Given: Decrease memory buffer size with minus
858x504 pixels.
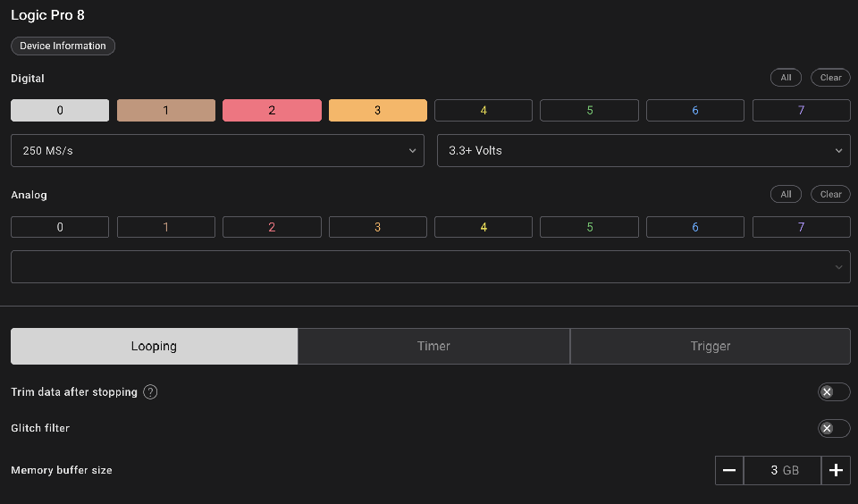Looking at the screenshot, I should (x=729, y=470).
